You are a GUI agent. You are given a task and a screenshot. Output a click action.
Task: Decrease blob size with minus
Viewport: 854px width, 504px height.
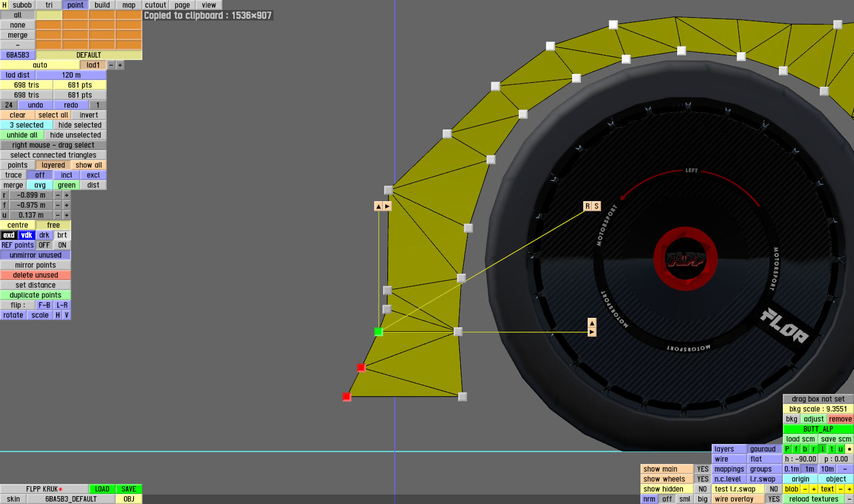coord(805,489)
